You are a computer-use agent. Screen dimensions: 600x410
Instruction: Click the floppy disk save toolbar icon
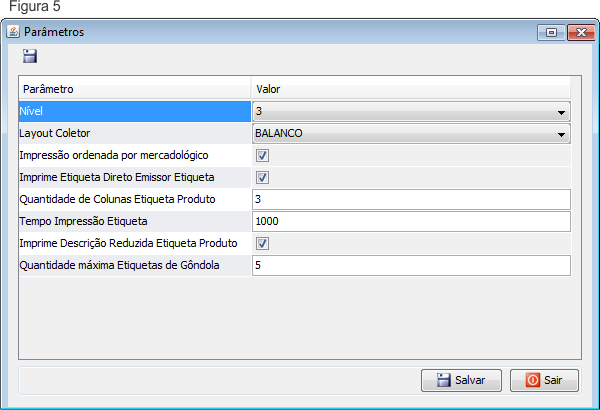pos(30,57)
